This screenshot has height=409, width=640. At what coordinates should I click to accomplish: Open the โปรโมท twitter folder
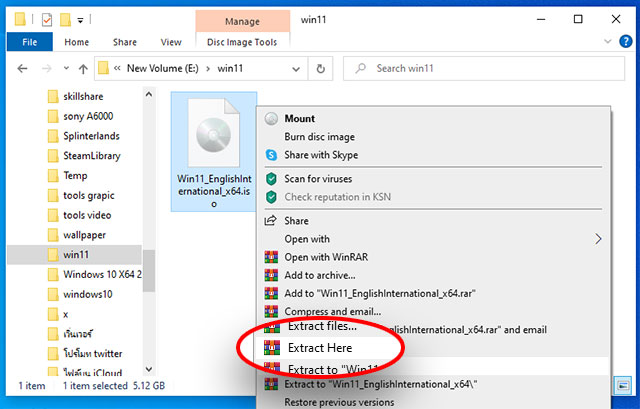pos(92,354)
